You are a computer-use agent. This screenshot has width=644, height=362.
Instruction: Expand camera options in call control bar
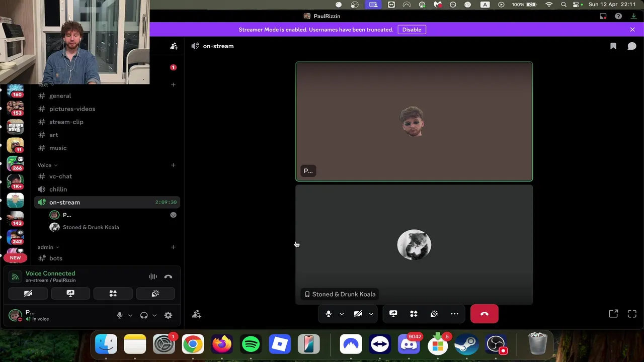(x=371, y=314)
